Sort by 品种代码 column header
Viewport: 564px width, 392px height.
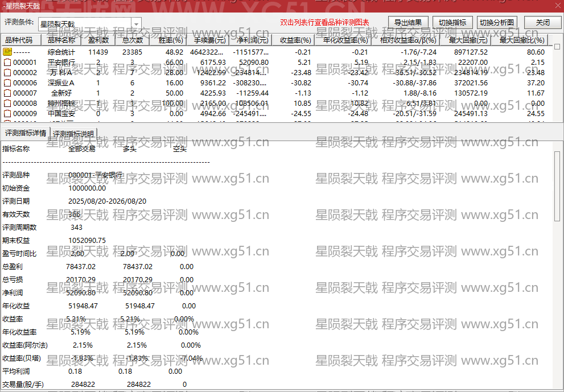click(21, 40)
